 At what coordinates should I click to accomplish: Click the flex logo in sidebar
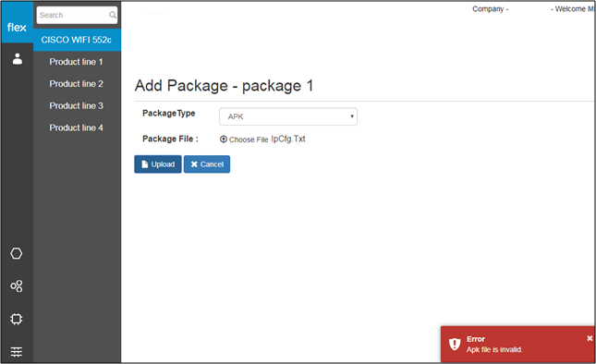pyautogui.click(x=17, y=28)
